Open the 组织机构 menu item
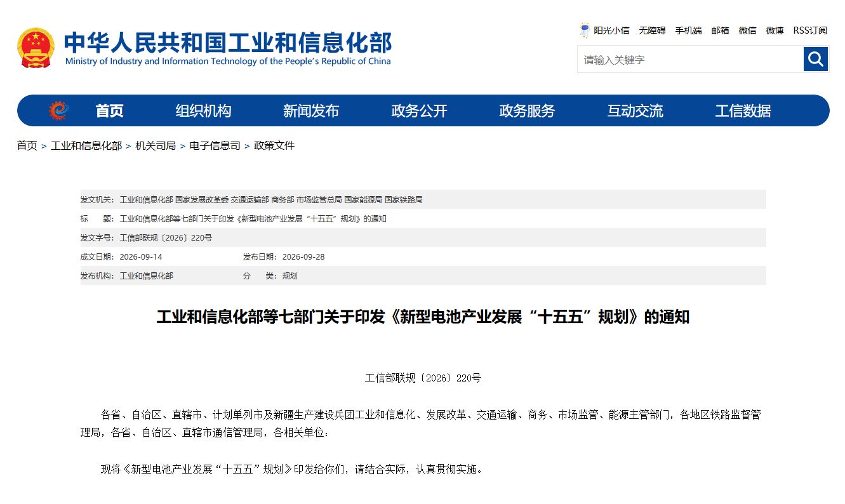Viewport: 845px width, 504px height. [203, 111]
